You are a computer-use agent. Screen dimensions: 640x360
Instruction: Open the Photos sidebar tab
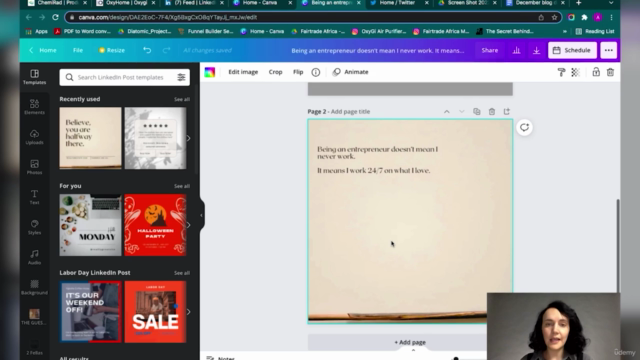tap(34, 167)
